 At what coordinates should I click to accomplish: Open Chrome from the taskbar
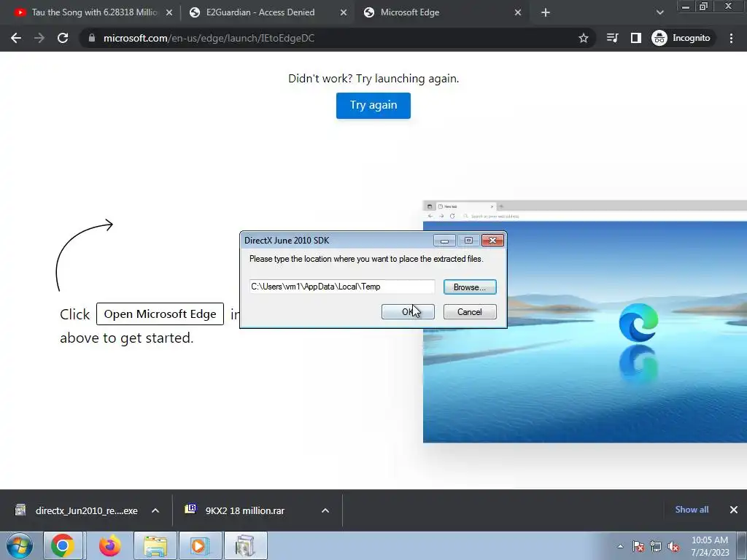pos(63,545)
